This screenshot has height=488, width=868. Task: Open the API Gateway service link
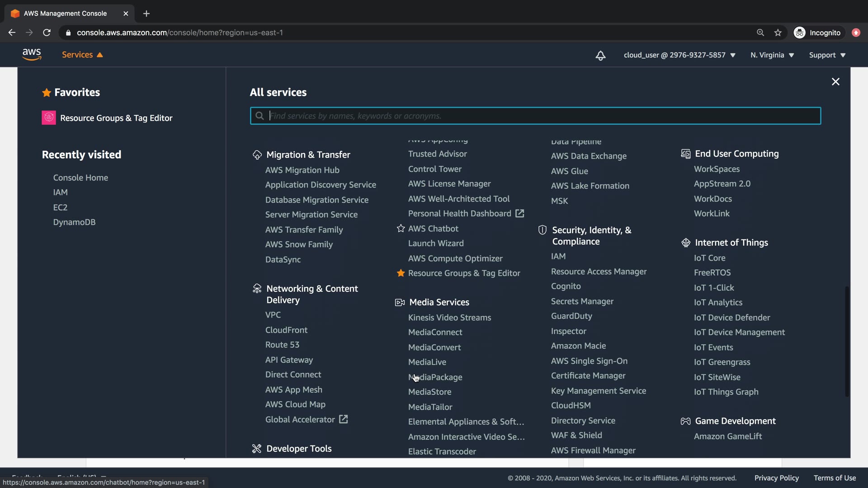pyautogui.click(x=289, y=360)
